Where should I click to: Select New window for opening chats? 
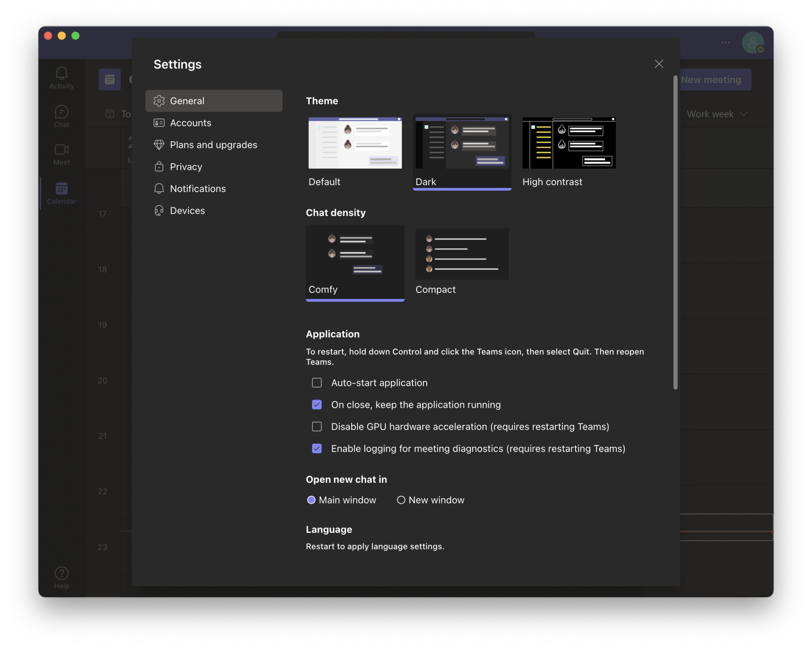400,500
